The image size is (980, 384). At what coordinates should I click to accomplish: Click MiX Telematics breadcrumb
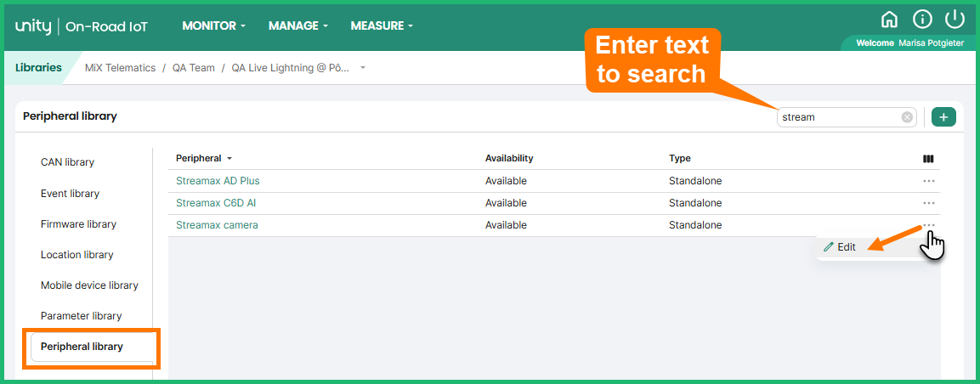point(120,67)
